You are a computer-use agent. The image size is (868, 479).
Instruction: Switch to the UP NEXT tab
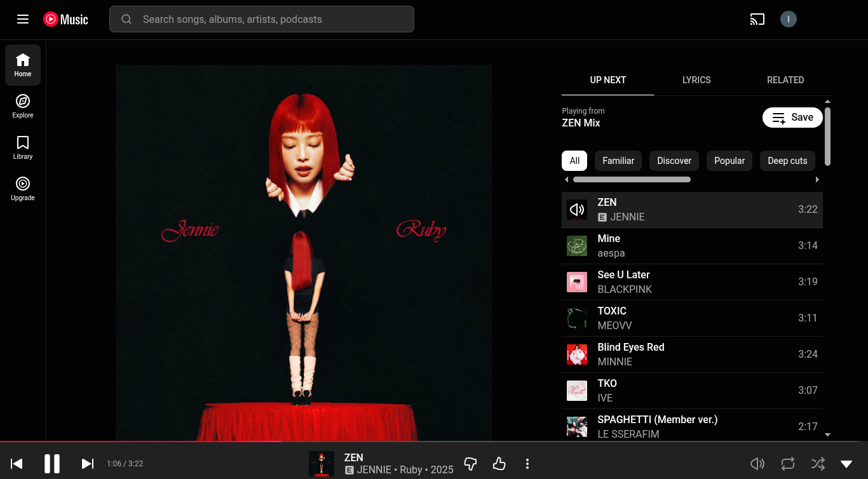tap(608, 80)
